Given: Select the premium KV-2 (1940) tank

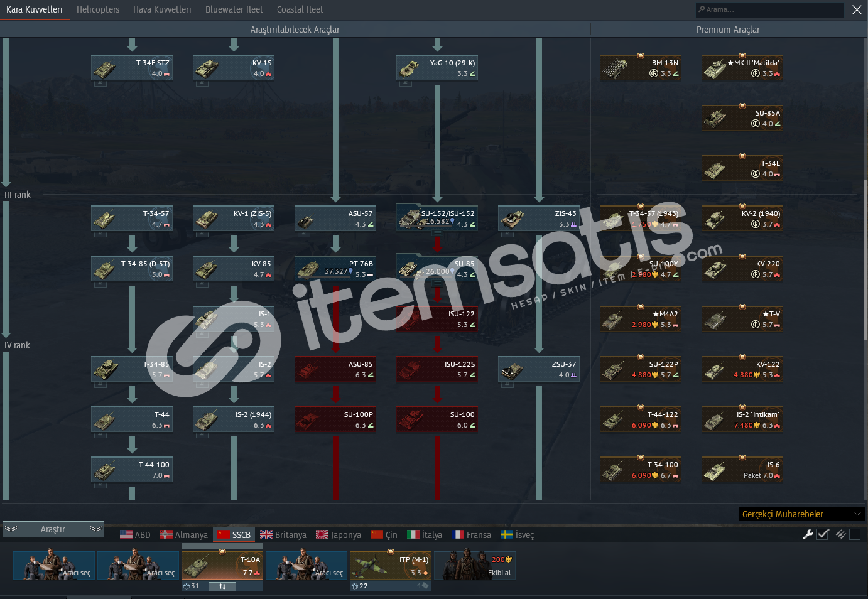Looking at the screenshot, I should tap(742, 219).
